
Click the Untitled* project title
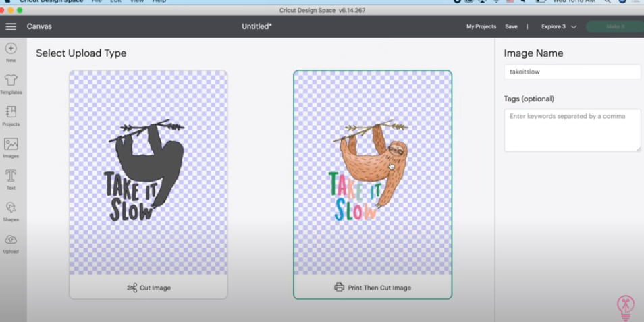point(257,27)
